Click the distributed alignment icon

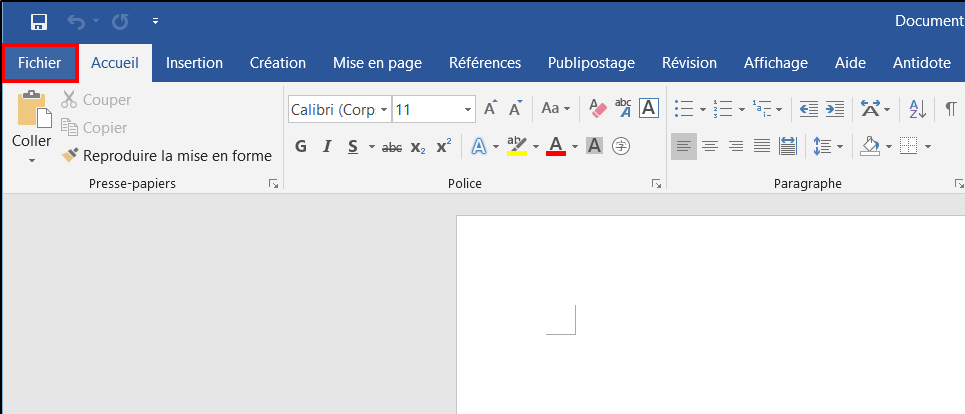coord(788,146)
